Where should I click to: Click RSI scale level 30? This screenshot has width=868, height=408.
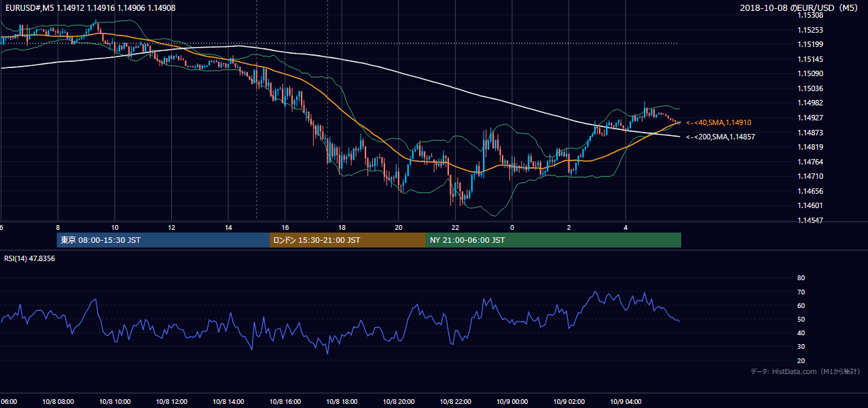801,347
